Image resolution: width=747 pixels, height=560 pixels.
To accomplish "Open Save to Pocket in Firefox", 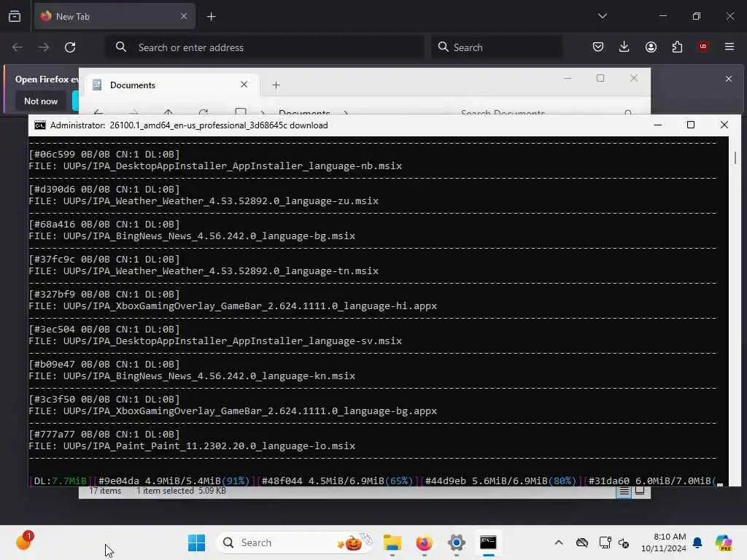I will click(598, 47).
